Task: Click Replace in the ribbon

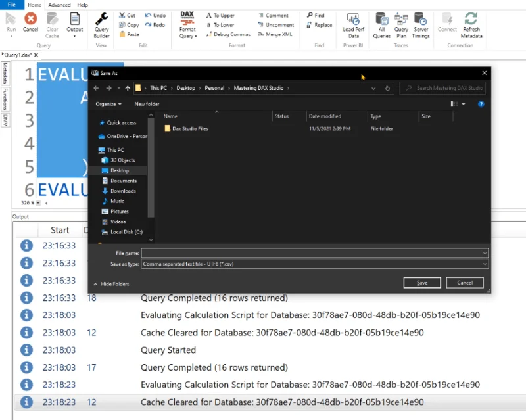Action: 320,25
